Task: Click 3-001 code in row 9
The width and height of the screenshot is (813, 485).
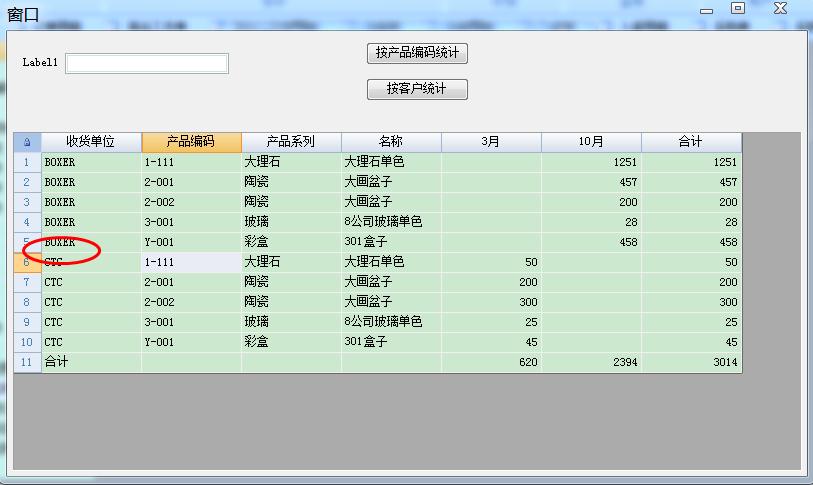Action: point(191,322)
